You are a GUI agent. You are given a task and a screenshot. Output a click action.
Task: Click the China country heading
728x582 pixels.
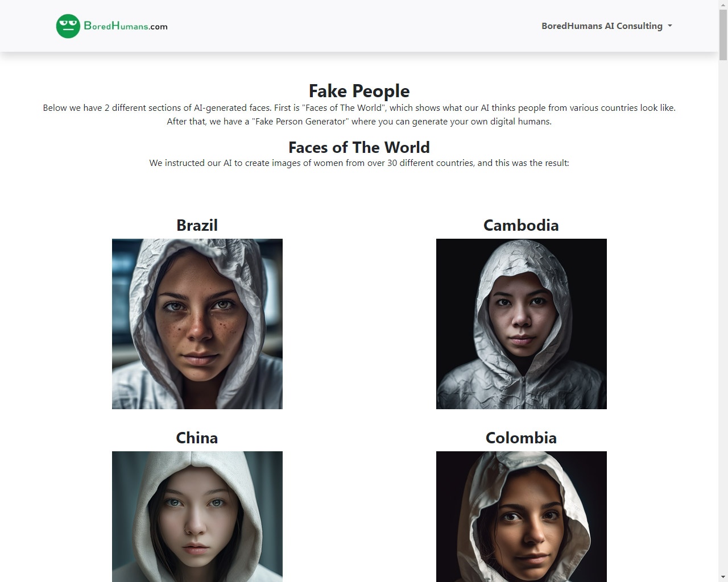pos(197,438)
